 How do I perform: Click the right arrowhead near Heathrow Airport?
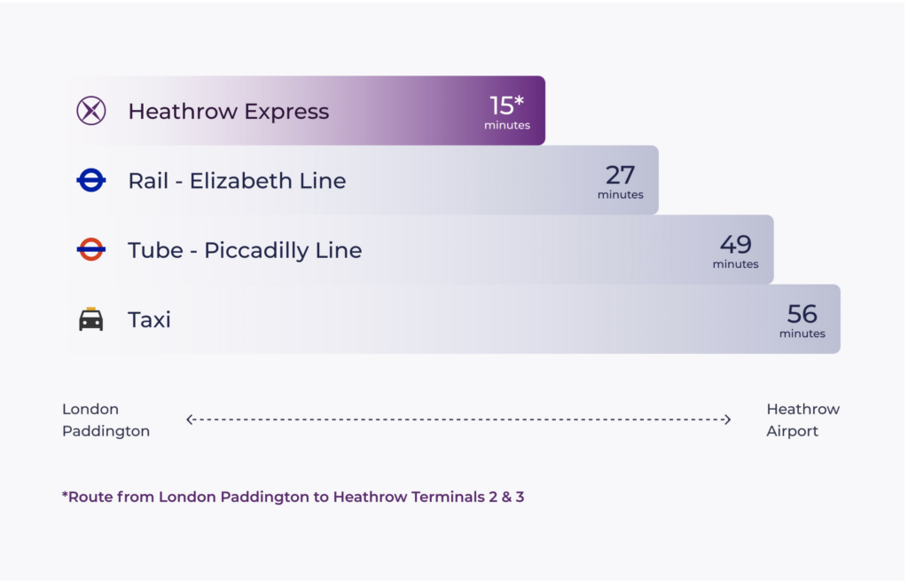pyautogui.click(x=727, y=419)
